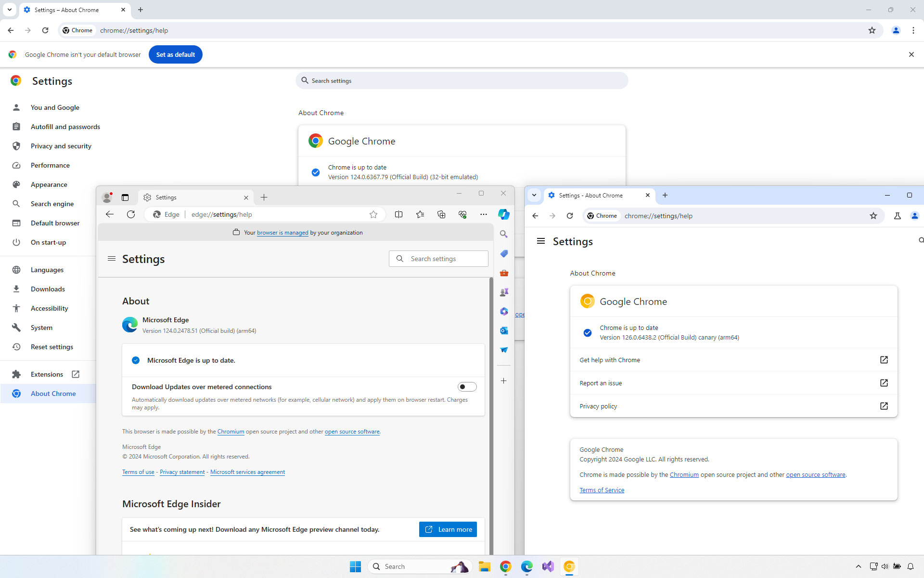Click Chrome Canary labs flask icon
This screenshot has width=924, height=578.
[x=898, y=216]
